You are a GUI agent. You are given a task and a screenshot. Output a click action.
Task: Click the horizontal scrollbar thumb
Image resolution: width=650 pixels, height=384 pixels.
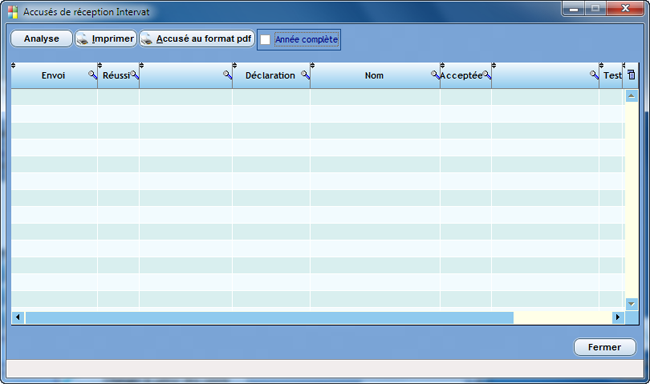coord(269,318)
